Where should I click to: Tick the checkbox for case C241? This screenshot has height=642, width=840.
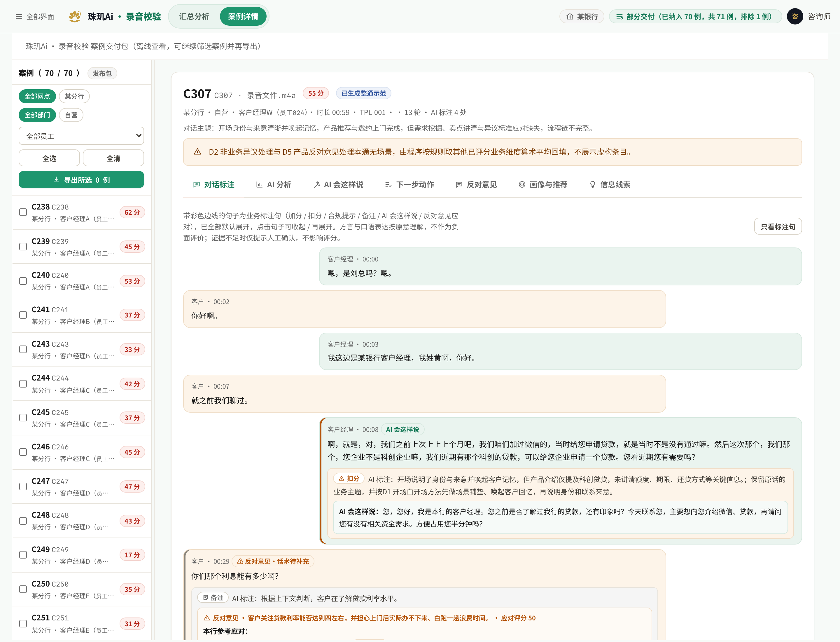click(23, 315)
